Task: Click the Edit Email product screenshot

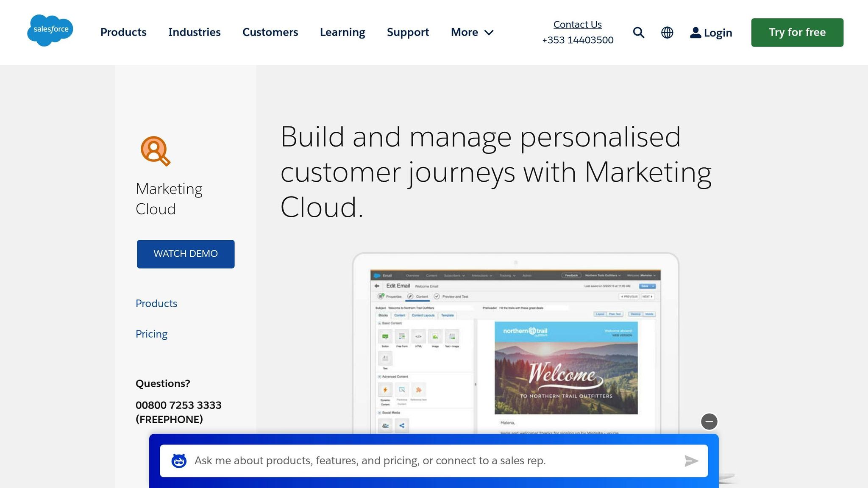Action: pyautogui.click(x=515, y=344)
